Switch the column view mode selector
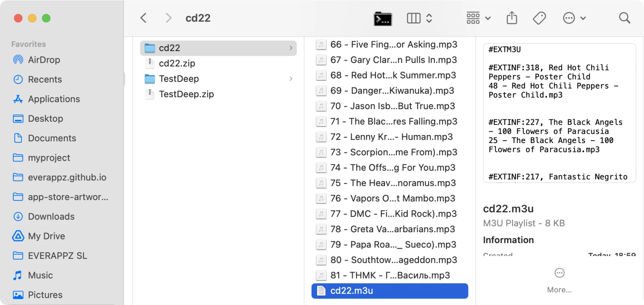The image size is (644, 305). [419, 18]
